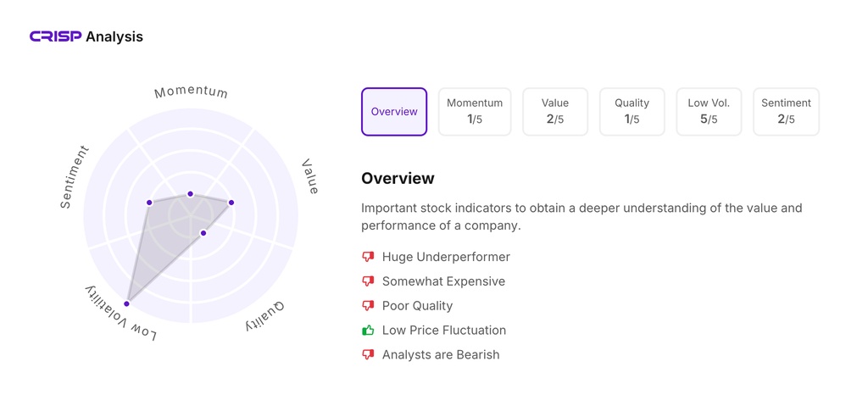The height and width of the screenshot is (406, 868).
Task: Click the Momentum label on radar chart
Action: tap(191, 92)
